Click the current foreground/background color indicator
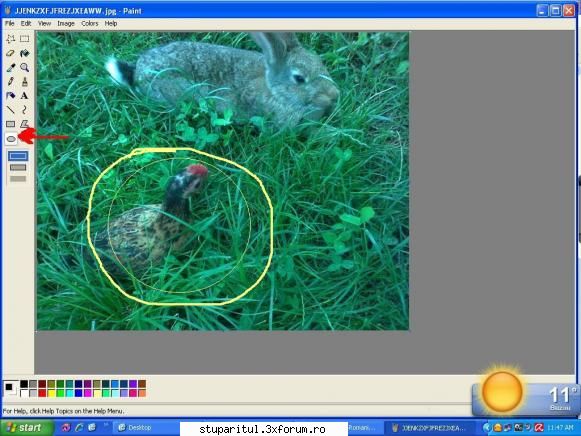The width and height of the screenshot is (581, 436). click(x=10, y=388)
